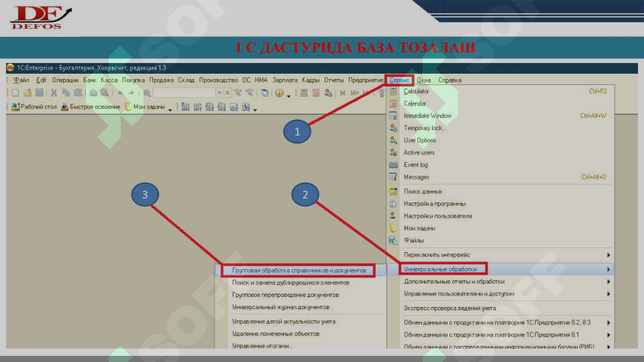
Task: Expand the Универсальные обработки submenu arrow
Action: coord(608,269)
